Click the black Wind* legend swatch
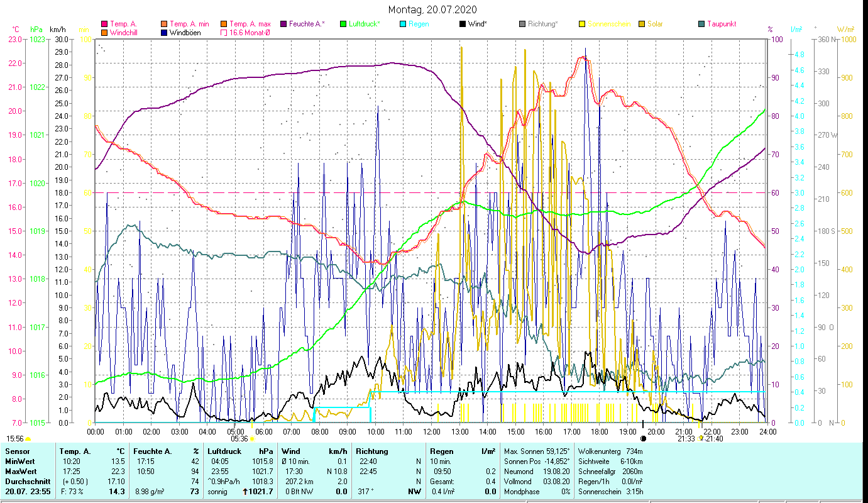The image size is (868, 503). coord(463,24)
